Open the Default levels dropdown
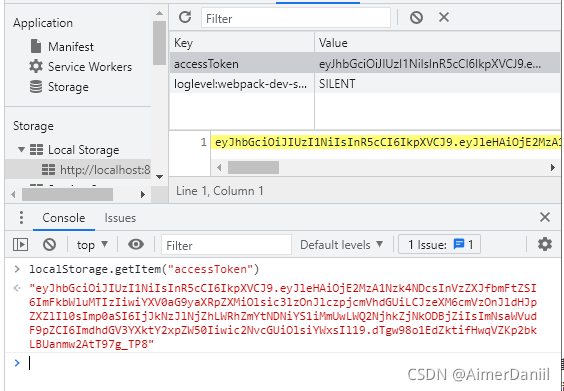This screenshot has width=564, height=391. 342,245
